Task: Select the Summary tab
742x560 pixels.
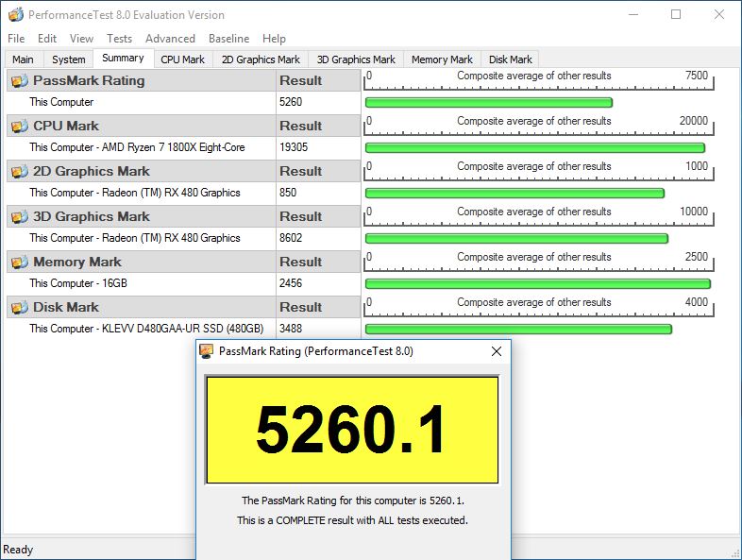Action: pos(123,59)
